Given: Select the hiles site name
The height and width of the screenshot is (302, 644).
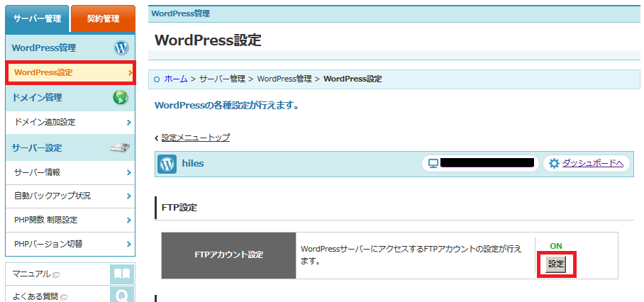Looking at the screenshot, I should [x=193, y=164].
